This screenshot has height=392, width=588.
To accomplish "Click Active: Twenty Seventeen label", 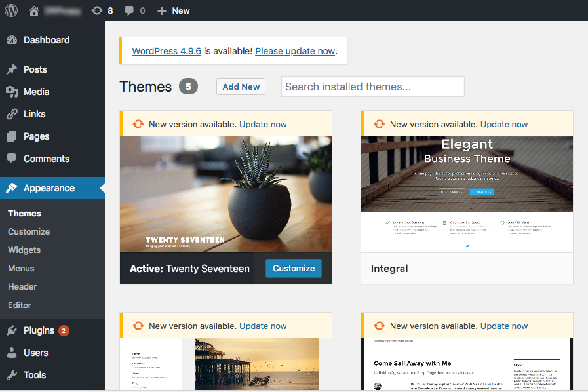I will 189,269.
